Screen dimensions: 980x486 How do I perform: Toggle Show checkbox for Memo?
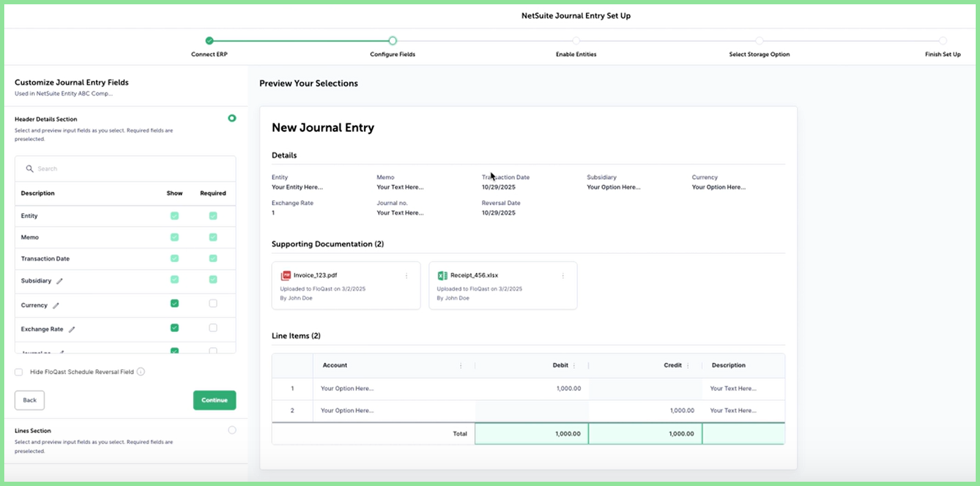point(174,237)
